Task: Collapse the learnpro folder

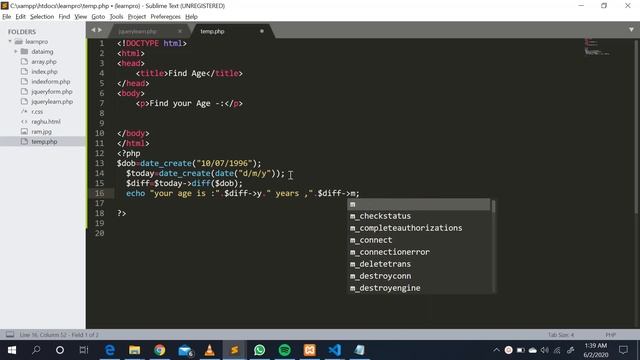Action: [x=10, y=42]
